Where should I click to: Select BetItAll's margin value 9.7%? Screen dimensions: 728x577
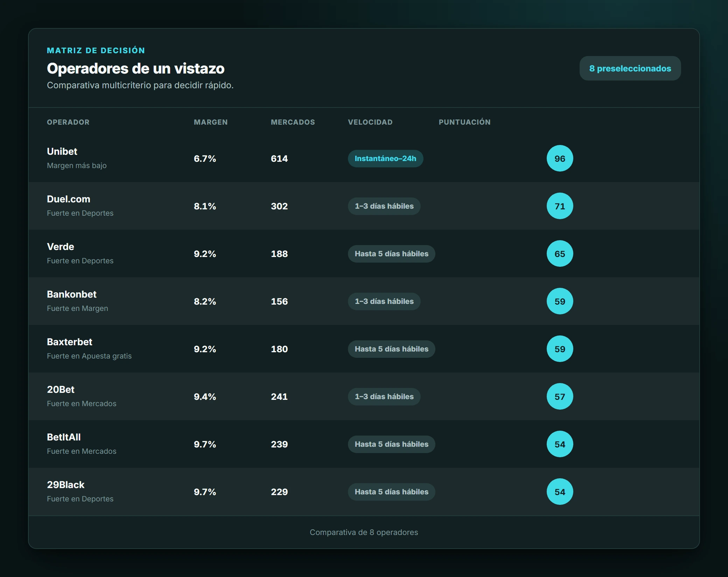(205, 444)
